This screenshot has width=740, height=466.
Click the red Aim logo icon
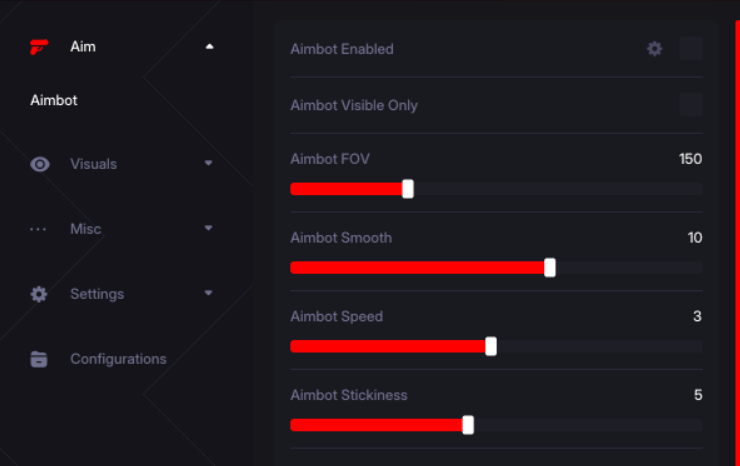[x=39, y=46]
